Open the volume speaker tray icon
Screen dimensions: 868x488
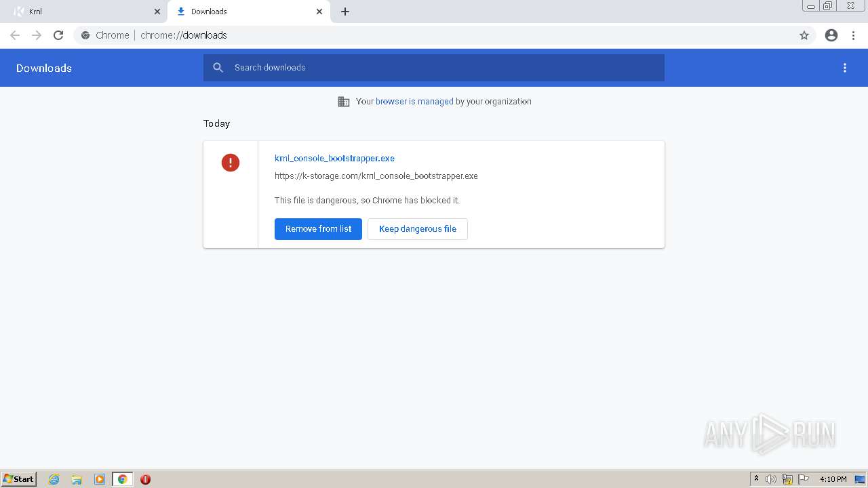[x=771, y=479]
